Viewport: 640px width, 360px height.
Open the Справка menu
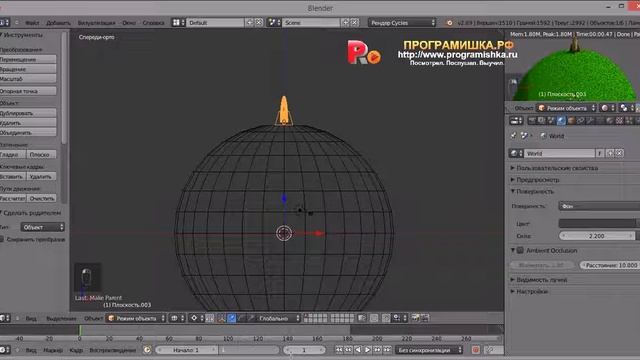tap(153, 23)
